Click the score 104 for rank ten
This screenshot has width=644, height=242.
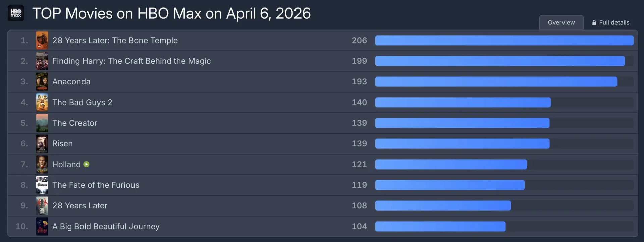(359, 227)
